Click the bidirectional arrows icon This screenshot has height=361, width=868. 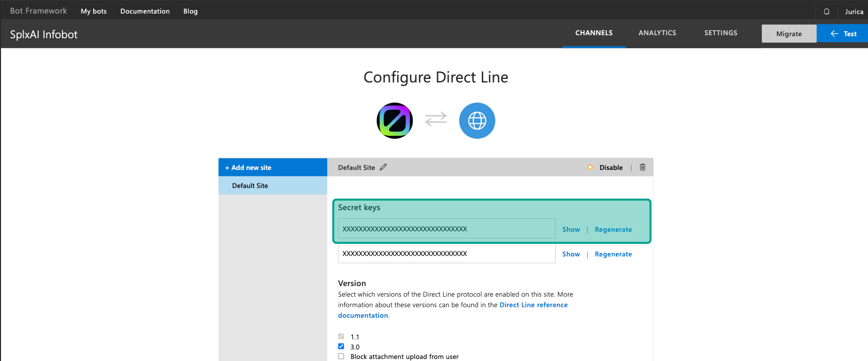click(436, 119)
